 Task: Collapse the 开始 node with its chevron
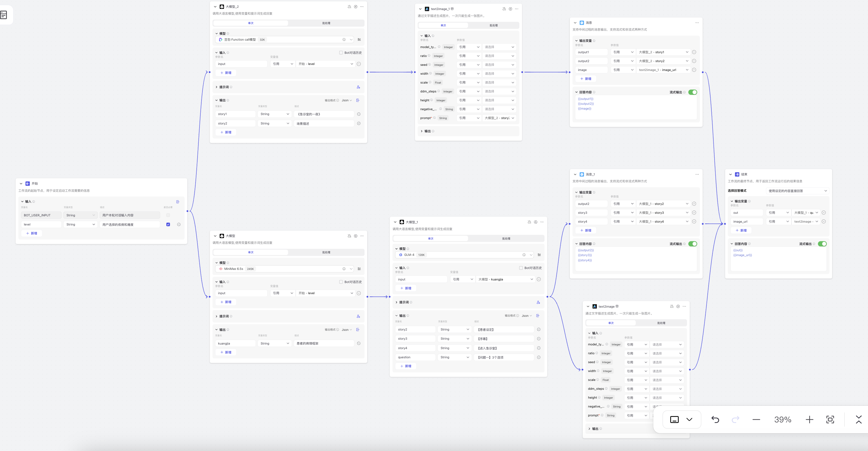click(x=21, y=184)
